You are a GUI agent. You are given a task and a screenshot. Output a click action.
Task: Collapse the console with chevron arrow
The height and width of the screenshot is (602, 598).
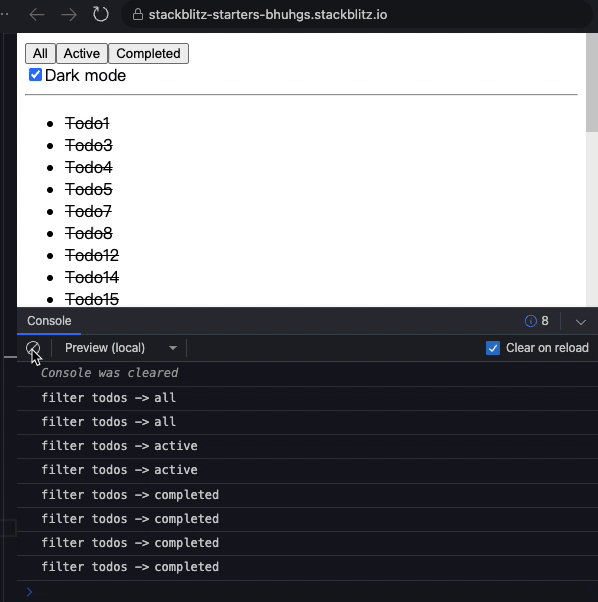pos(581,322)
